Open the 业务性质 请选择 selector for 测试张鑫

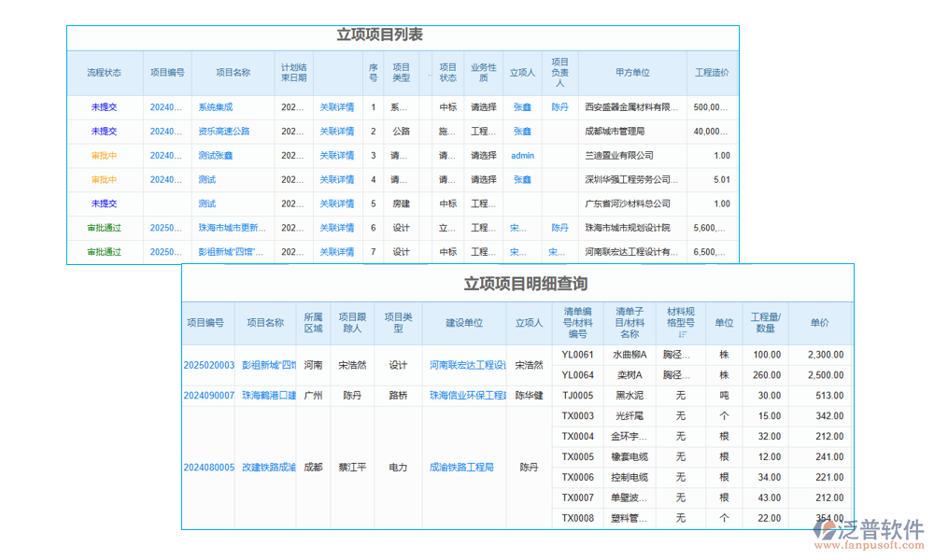pos(485,156)
